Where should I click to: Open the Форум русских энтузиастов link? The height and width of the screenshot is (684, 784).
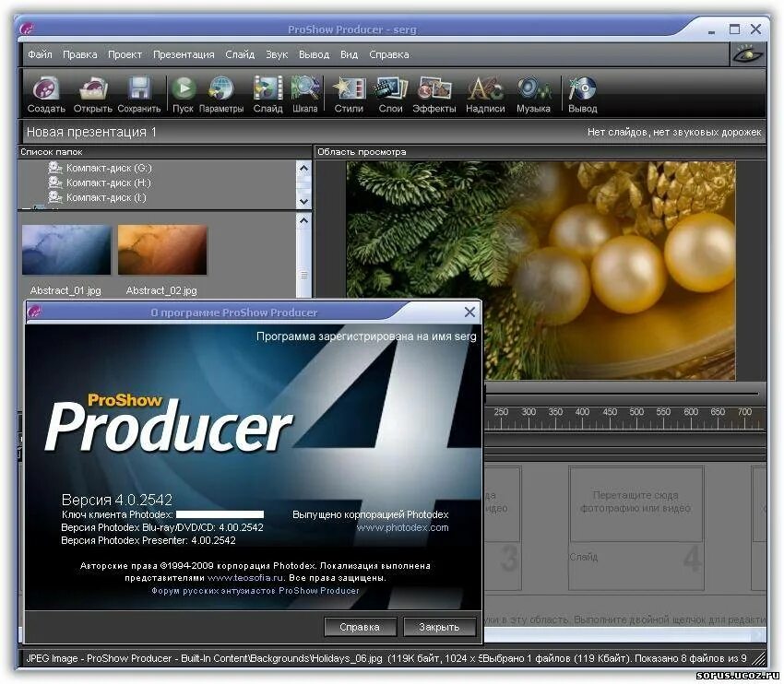coord(255,591)
